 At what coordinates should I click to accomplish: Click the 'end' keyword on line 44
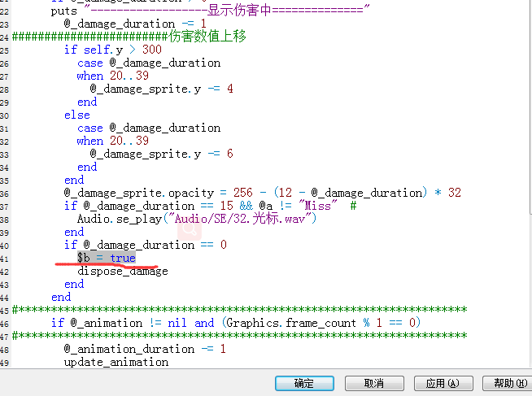(x=61, y=297)
